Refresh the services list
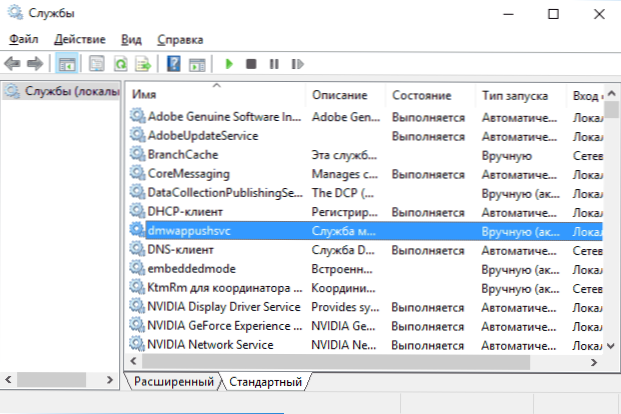 coord(120,64)
